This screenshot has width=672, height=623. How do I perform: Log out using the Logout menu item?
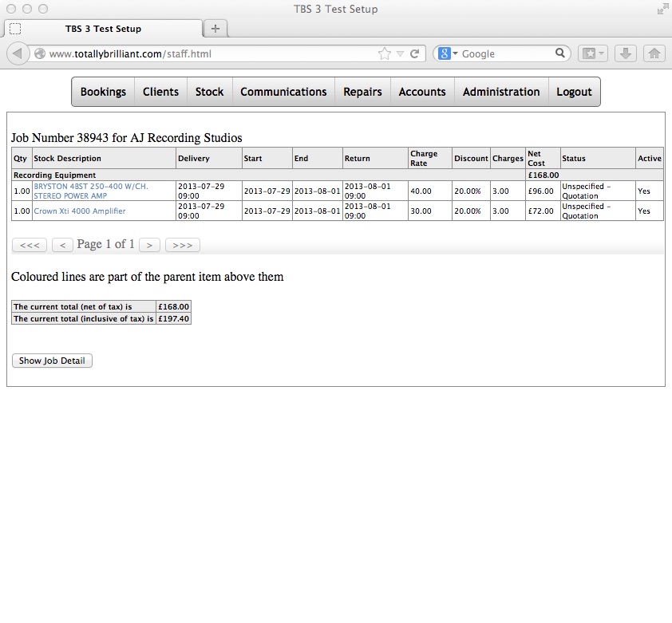click(x=575, y=92)
